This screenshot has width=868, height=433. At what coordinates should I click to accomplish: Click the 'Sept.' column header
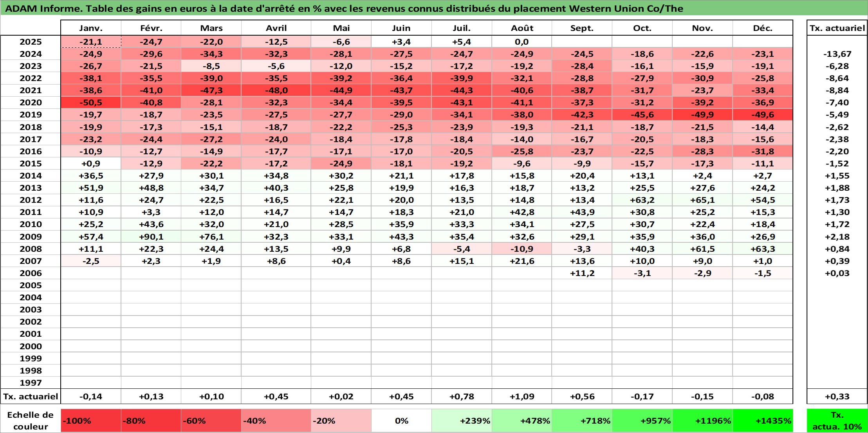click(x=582, y=28)
